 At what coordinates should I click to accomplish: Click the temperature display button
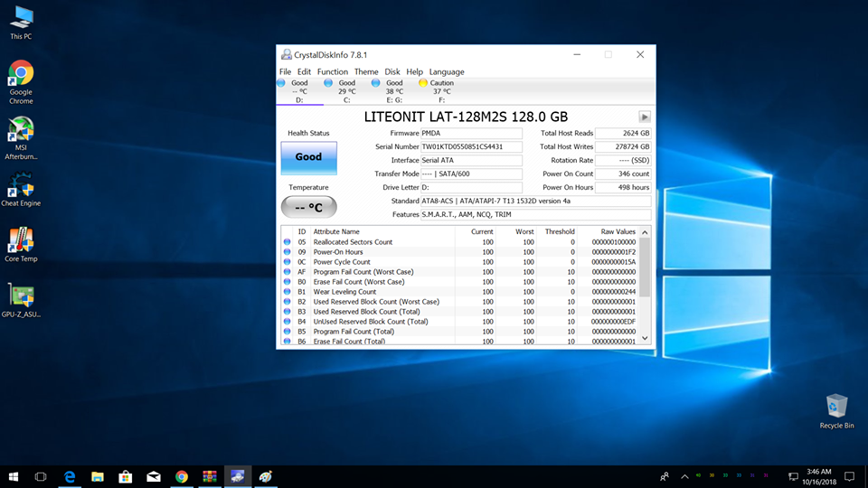(x=308, y=207)
